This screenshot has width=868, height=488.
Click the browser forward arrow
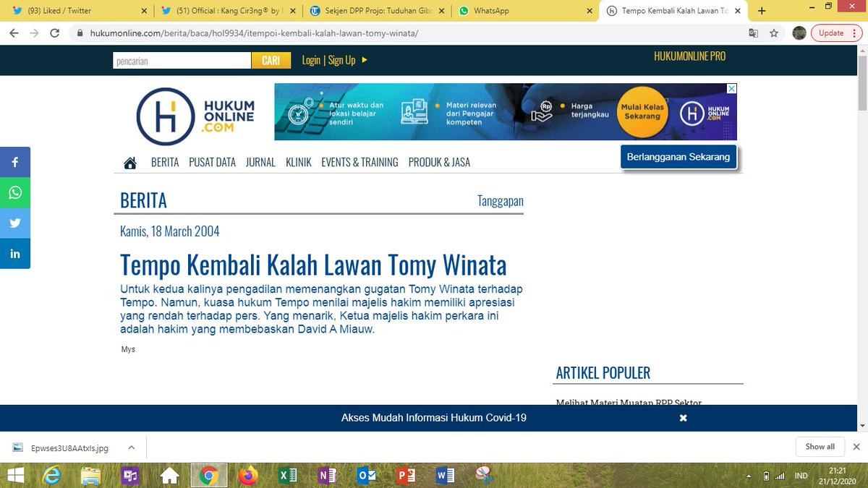[x=35, y=33]
